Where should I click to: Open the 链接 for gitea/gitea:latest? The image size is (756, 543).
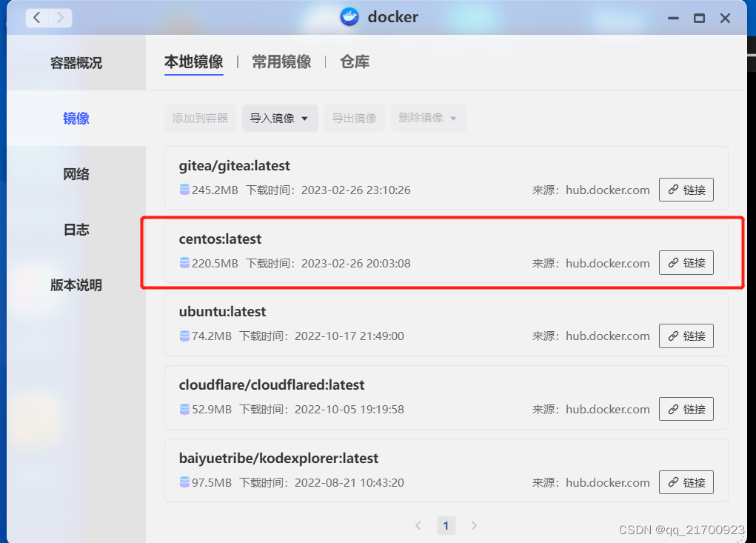pyautogui.click(x=686, y=190)
